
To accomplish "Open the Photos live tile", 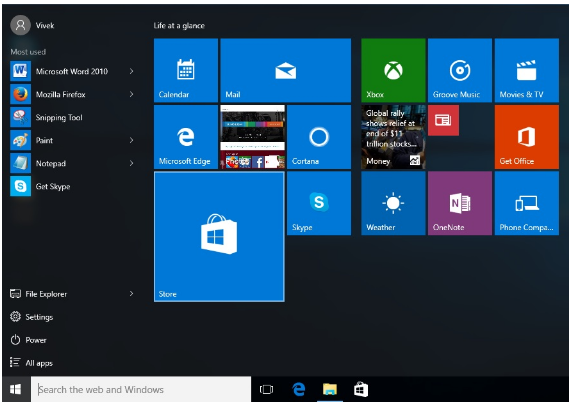I will pyautogui.click(x=252, y=137).
